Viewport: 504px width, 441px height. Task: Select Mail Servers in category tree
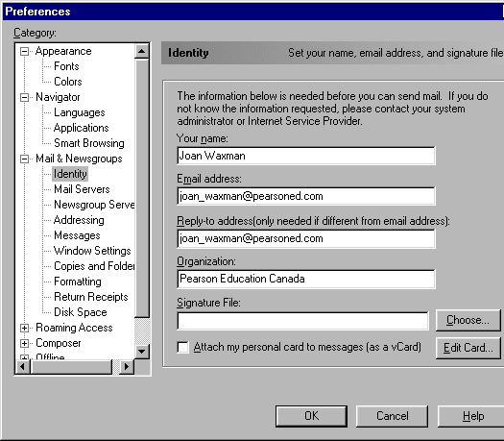click(x=82, y=189)
